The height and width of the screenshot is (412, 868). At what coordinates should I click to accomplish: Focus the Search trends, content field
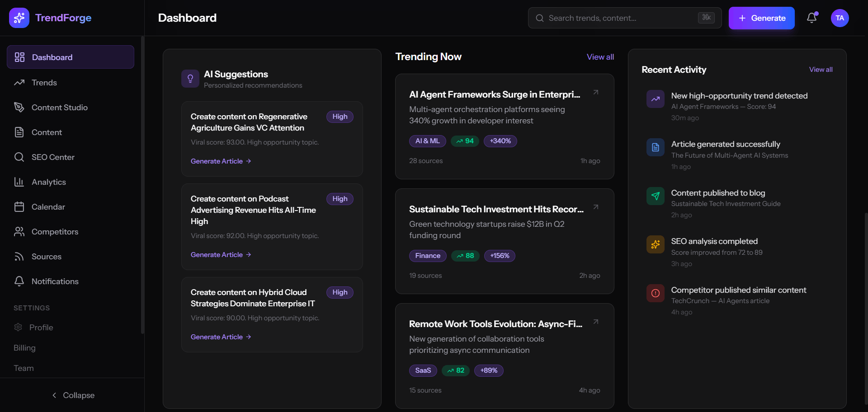pyautogui.click(x=625, y=18)
